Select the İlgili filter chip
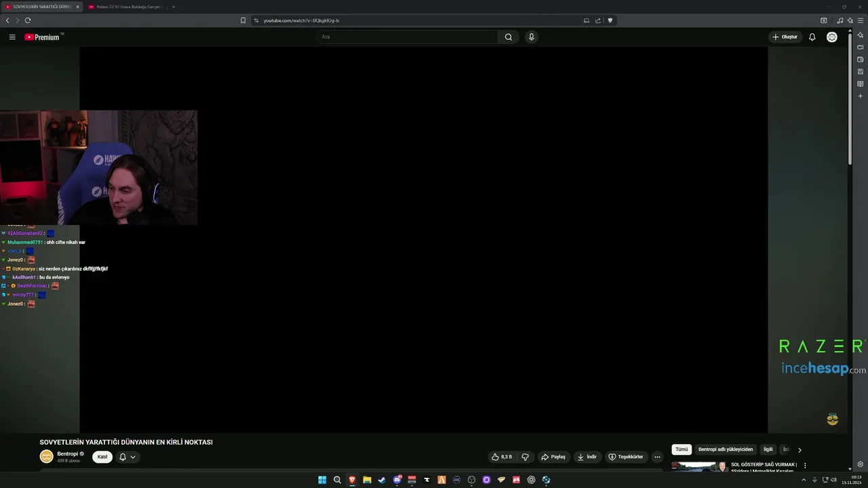Viewport: 868px width, 488px height. [x=768, y=449]
